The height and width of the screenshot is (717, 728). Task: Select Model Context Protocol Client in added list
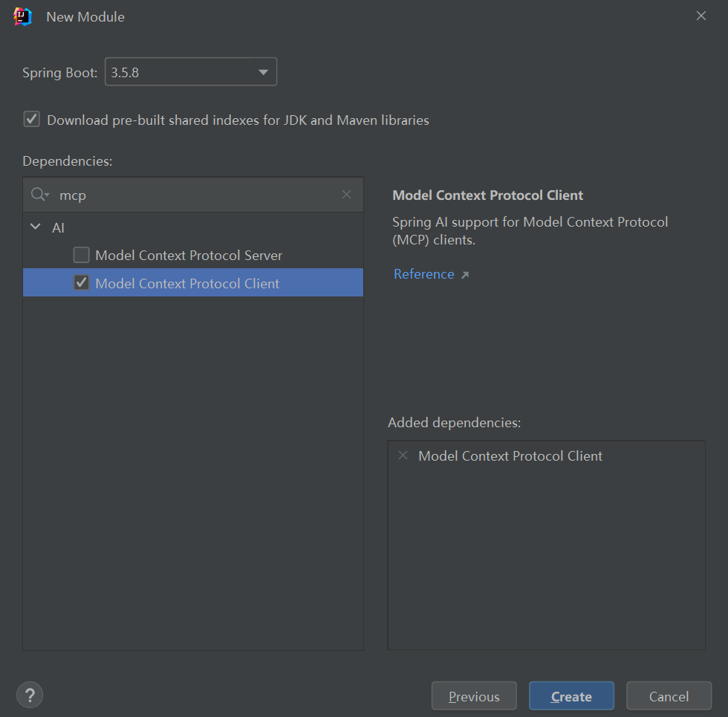tap(510, 456)
